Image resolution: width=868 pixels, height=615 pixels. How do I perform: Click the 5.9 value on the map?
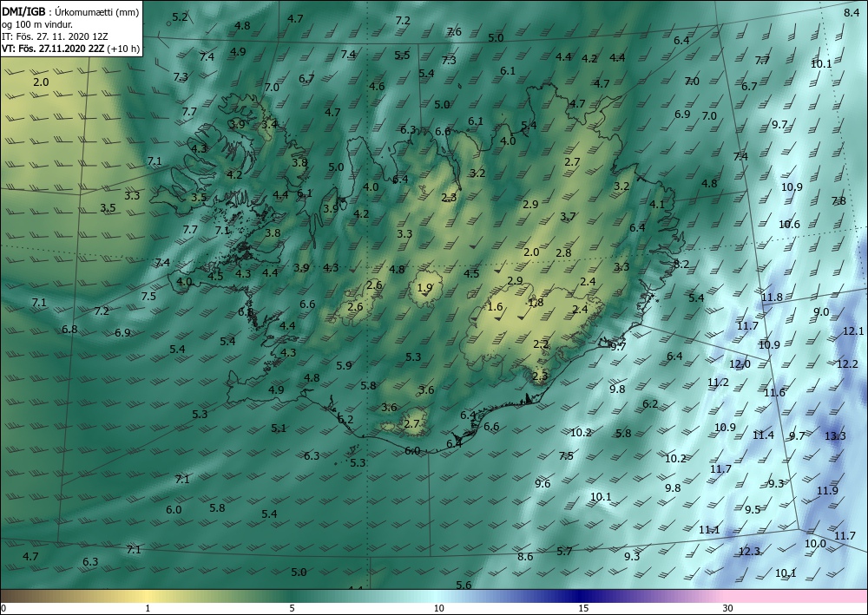point(344,365)
